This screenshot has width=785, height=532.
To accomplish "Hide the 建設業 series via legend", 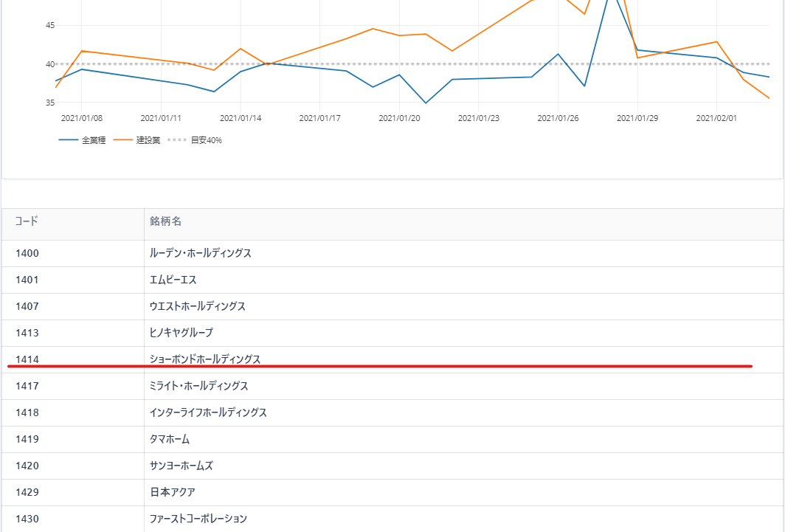I will tap(137, 140).
